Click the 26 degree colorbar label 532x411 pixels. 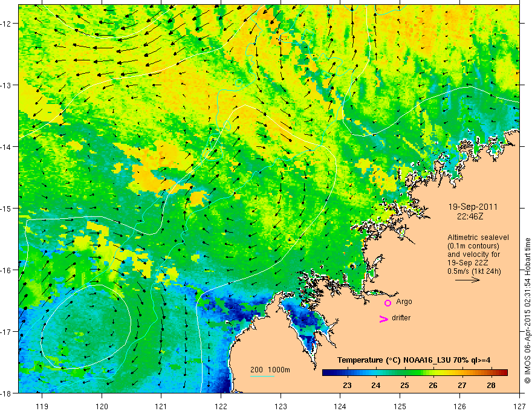pyautogui.click(x=433, y=385)
